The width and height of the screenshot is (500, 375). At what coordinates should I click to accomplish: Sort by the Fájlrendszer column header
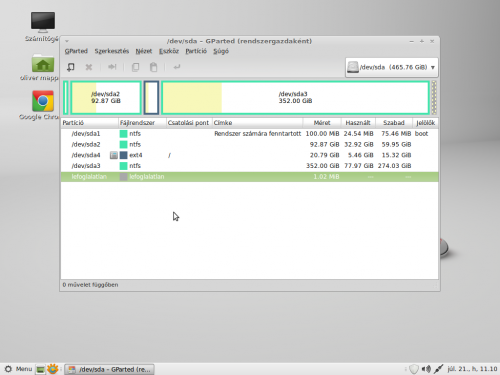[x=142, y=123]
